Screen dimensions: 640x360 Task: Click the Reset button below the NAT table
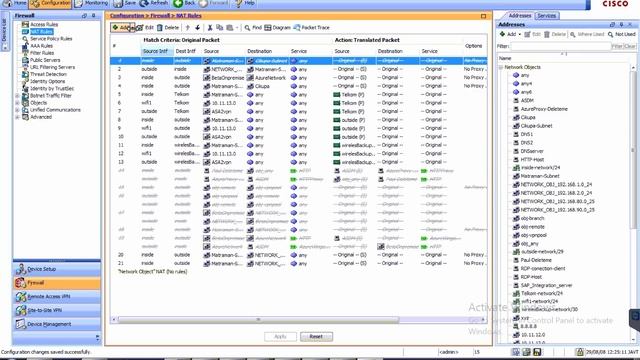tap(316, 337)
